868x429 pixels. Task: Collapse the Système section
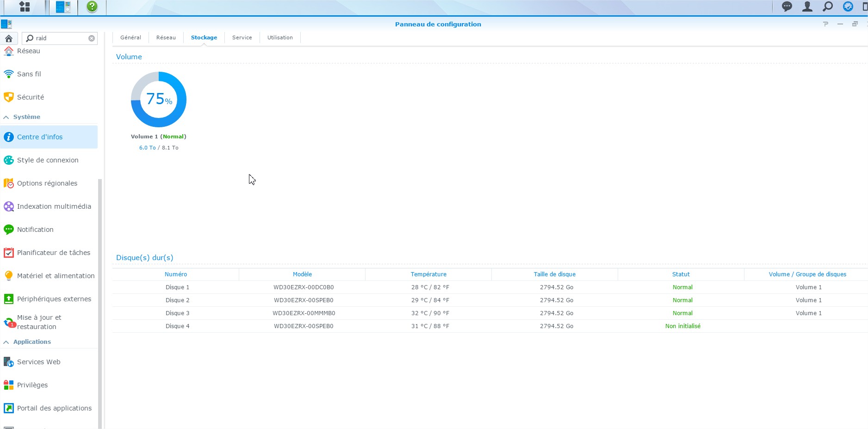(x=6, y=117)
